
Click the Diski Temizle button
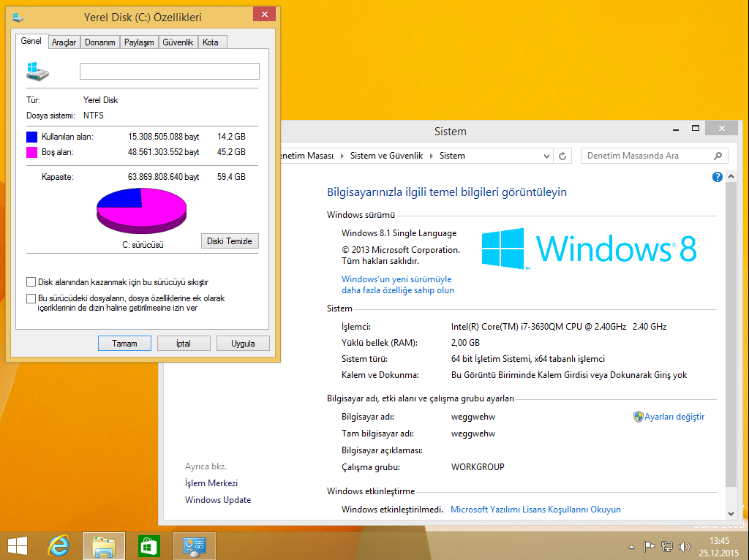[x=230, y=241]
